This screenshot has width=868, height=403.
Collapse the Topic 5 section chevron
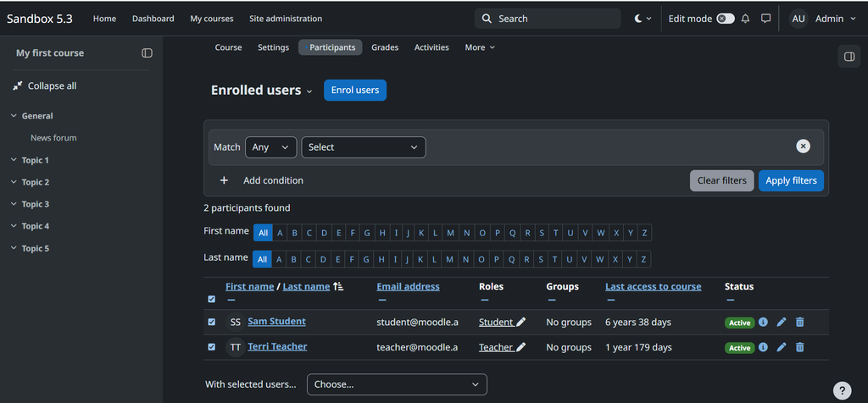14,248
